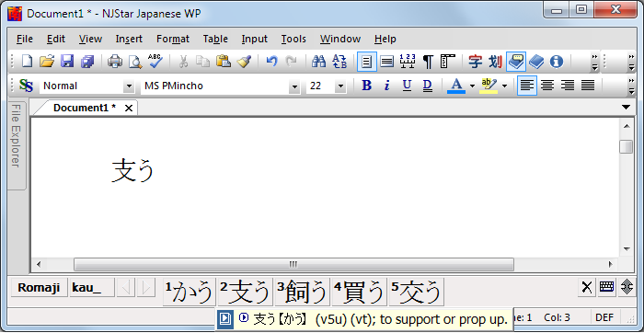This screenshot has width=644, height=333.
Task: Click the 划 stroke icon
Action: [x=495, y=62]
